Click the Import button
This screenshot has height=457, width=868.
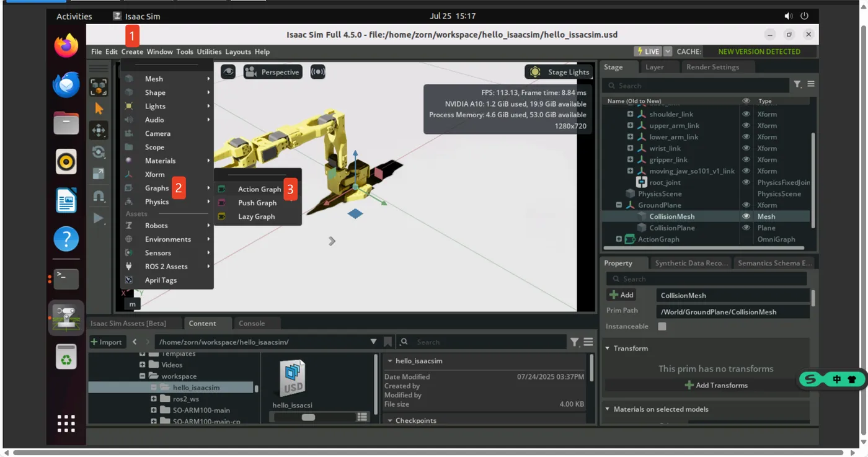[x=107, y=342]
